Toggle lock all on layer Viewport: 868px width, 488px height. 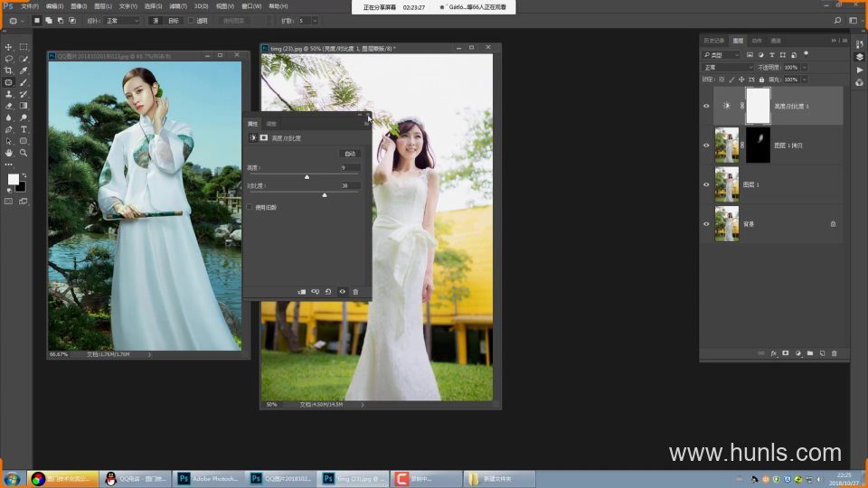[761, 80]
